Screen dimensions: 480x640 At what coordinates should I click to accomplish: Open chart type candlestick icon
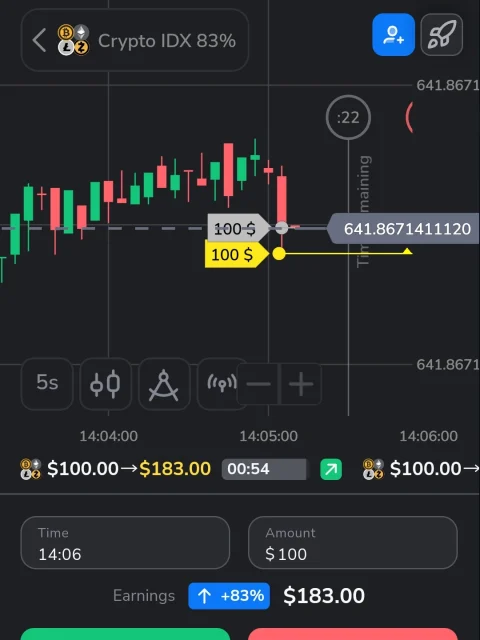(x=105, y=384)
